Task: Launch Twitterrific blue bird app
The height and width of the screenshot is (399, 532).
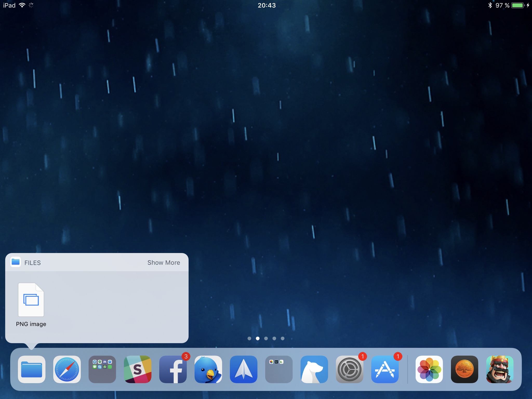Action: 208,369
